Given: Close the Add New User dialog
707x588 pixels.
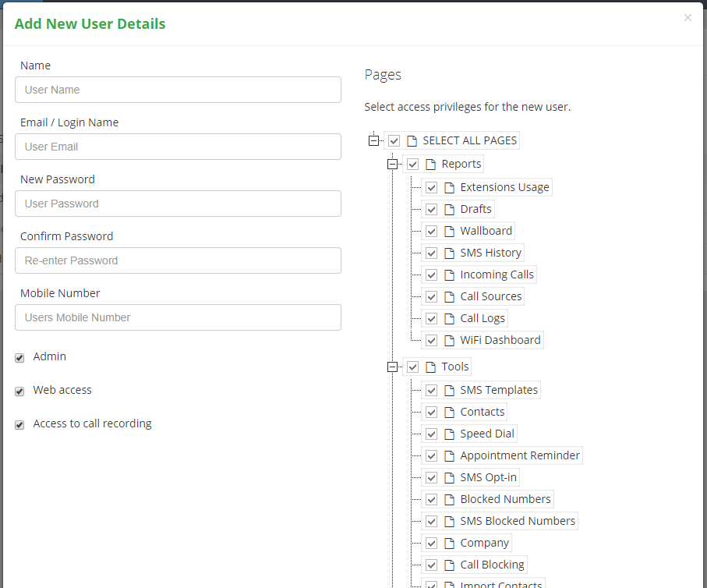Looking at the screenshot, I should [x=688, y=18].
